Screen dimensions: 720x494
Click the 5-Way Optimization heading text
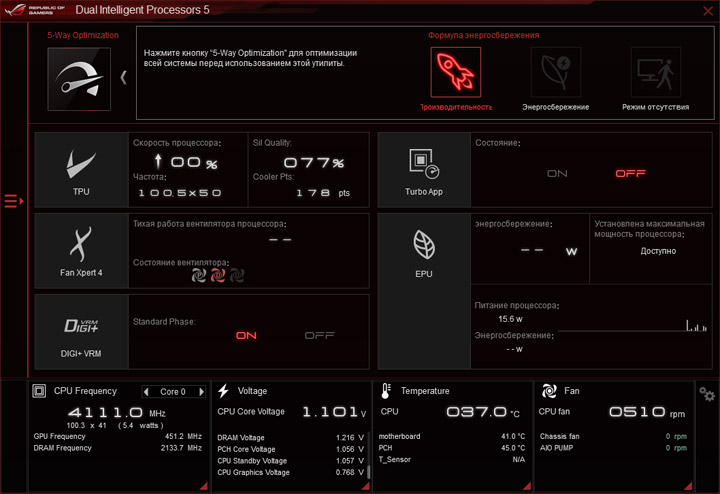[x=83, y=35]
